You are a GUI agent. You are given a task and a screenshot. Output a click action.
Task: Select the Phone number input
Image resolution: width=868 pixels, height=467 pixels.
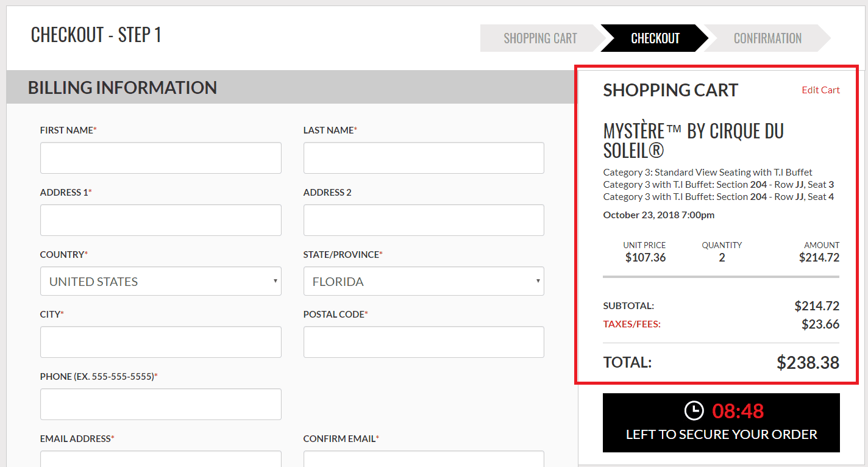[x=160, y=404]
